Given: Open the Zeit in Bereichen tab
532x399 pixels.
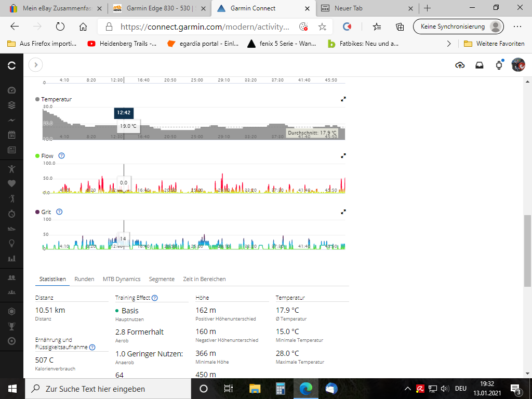Looking at the screenshot, I should point(204,279).
